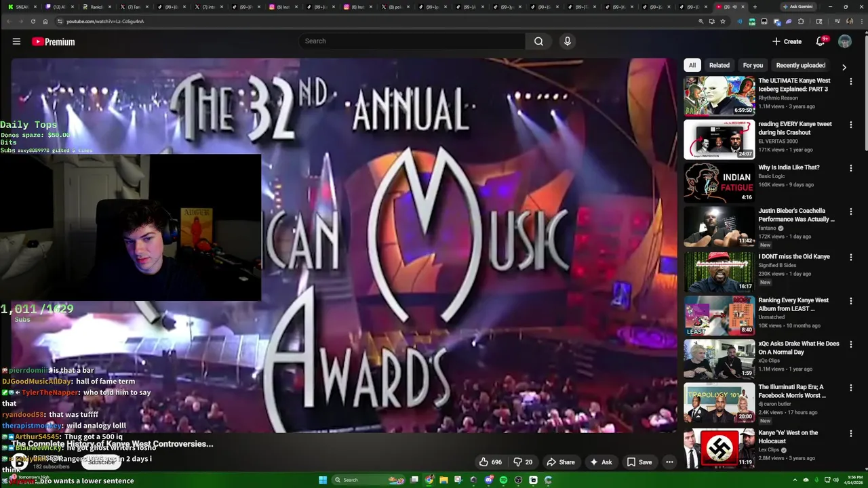Start voice search with microphone icon
868x488 pixels.
[x=568, y=41]
